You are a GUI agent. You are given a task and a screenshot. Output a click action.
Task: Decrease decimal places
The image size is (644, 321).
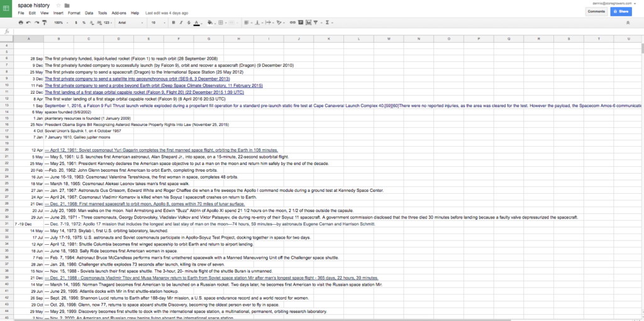pos(92,23)
